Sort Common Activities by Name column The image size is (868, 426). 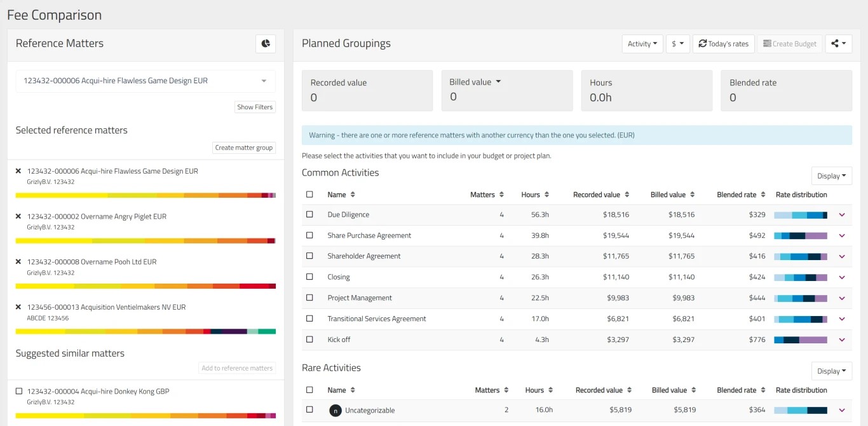(353, 195)
